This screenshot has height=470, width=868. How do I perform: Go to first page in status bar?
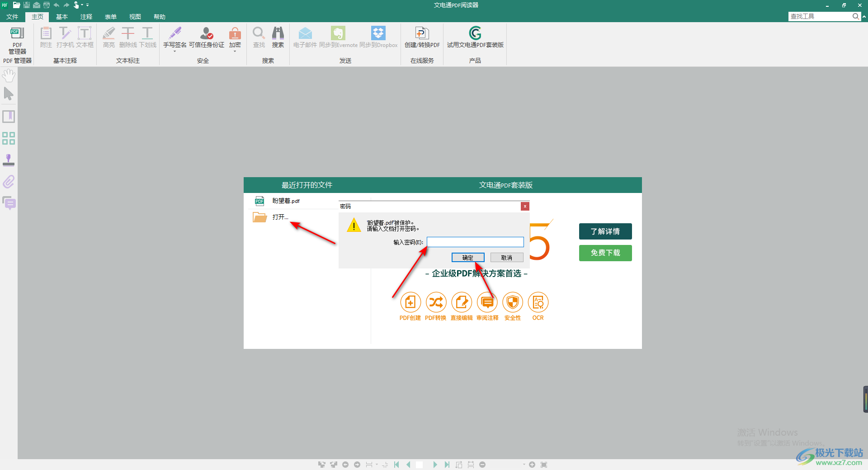tap(397, 465)
